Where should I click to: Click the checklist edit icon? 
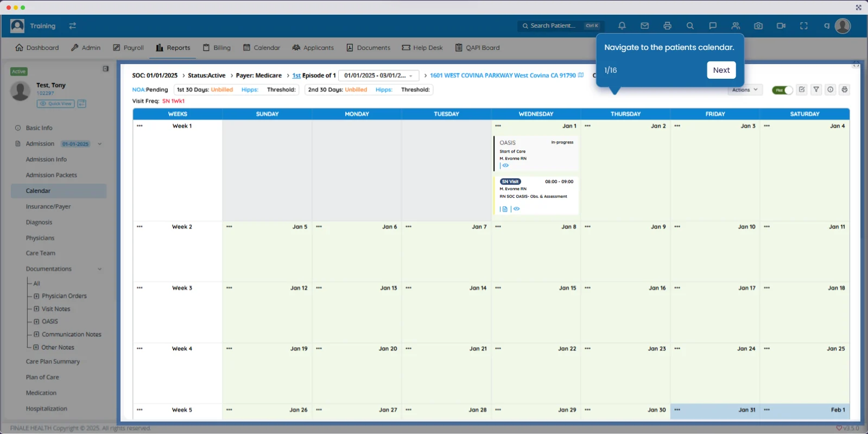[802, 90]
